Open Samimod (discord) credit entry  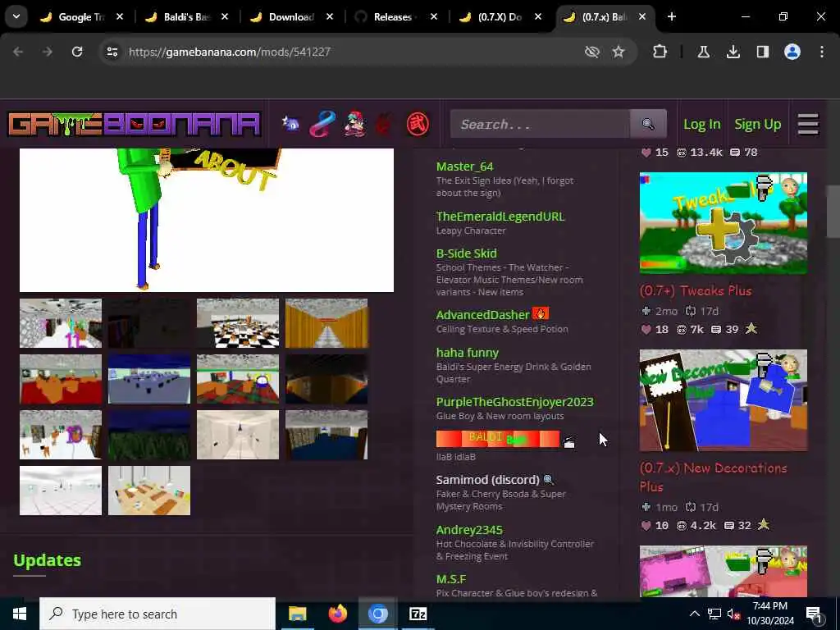click(487, 479)
